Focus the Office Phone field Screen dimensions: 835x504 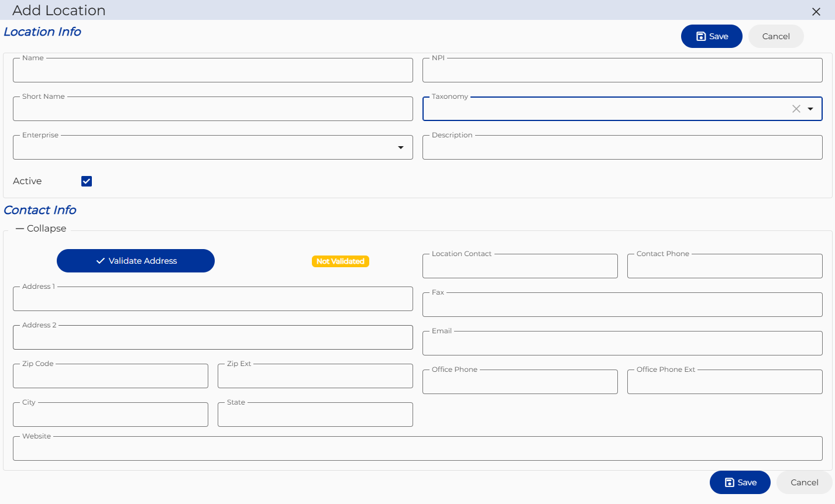pos(520,382)
